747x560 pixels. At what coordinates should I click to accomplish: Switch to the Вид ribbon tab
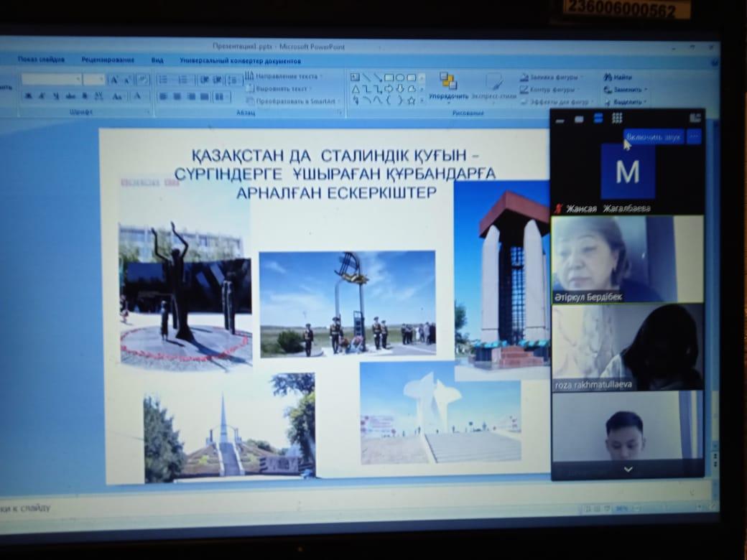coord(157,60)
